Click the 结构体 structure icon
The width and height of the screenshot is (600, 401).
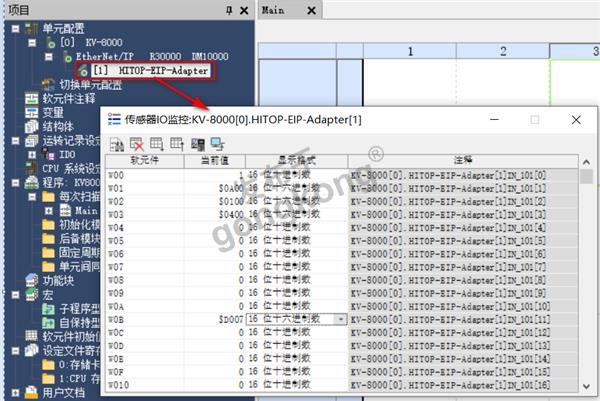31,126
